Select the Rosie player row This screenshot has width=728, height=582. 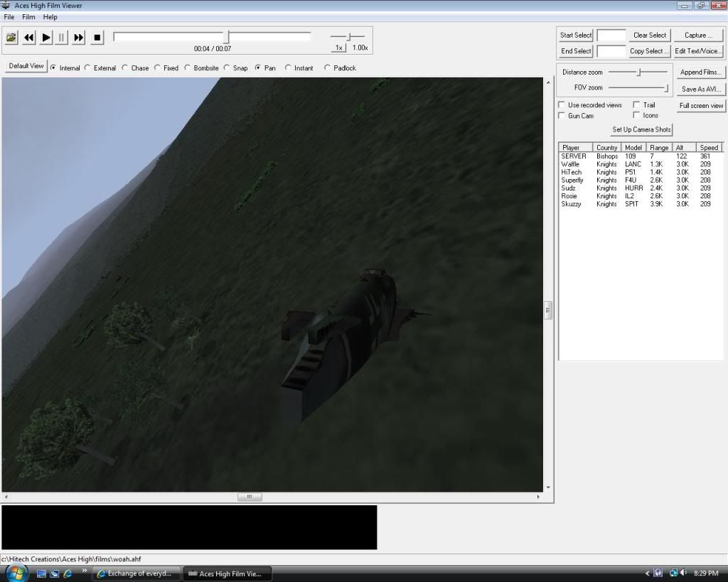click(641, 196)
